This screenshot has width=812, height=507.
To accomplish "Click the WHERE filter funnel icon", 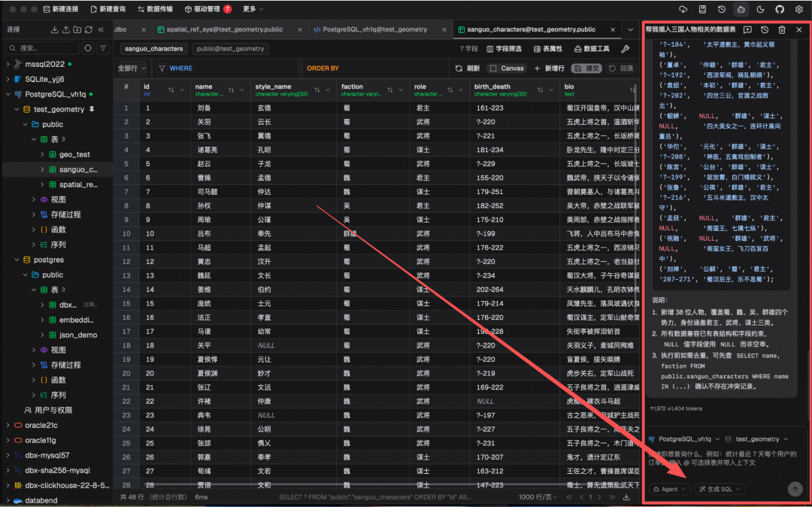I will click(x=162, y=68).
